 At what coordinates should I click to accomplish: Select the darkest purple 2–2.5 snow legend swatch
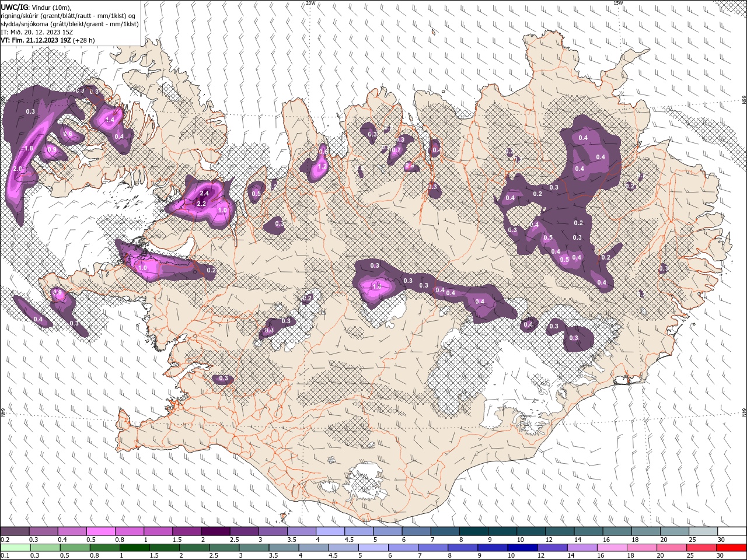215,531
